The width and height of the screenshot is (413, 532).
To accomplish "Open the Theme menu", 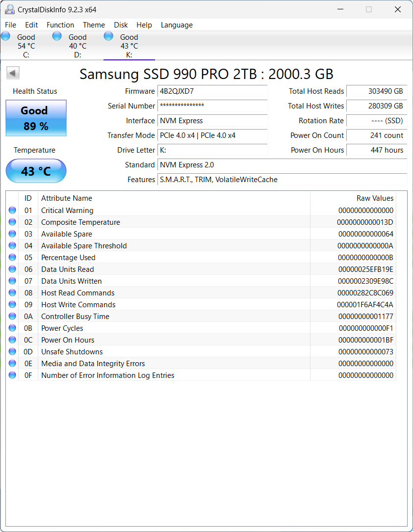I will (94, 25).
